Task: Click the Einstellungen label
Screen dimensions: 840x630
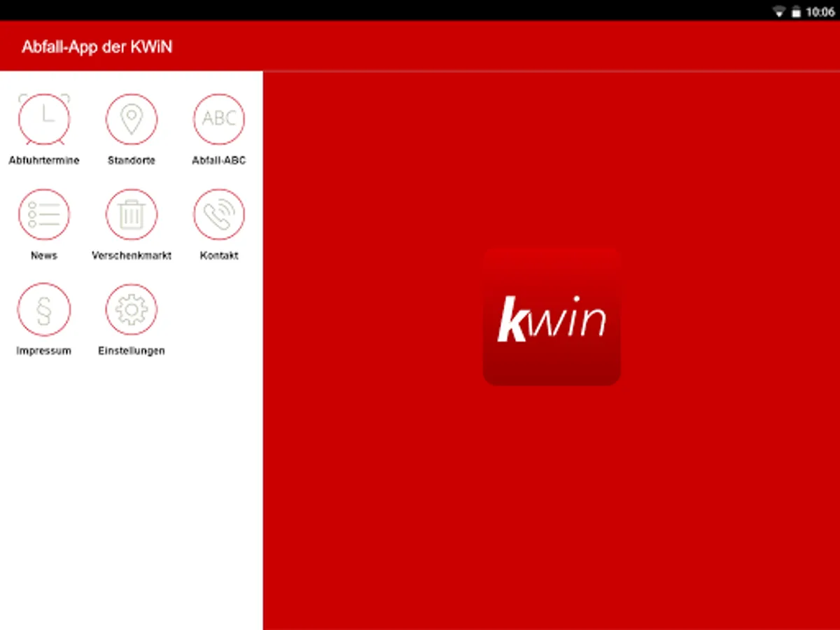Action: click(x=132, y=351)
